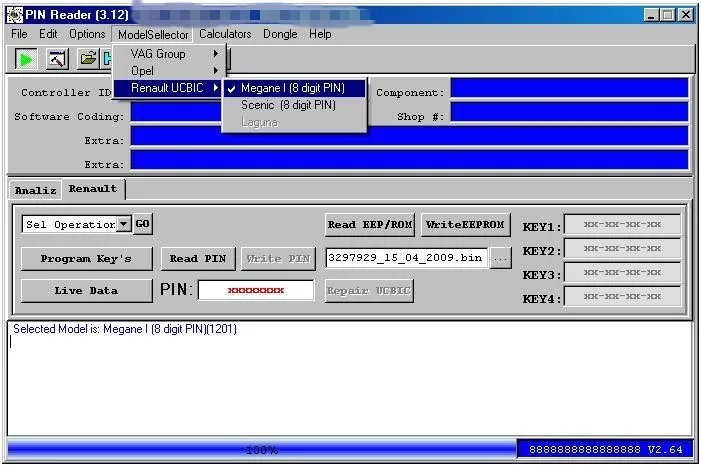Click the GO button
Screen dimensions: 701x467
pos(143,224)
